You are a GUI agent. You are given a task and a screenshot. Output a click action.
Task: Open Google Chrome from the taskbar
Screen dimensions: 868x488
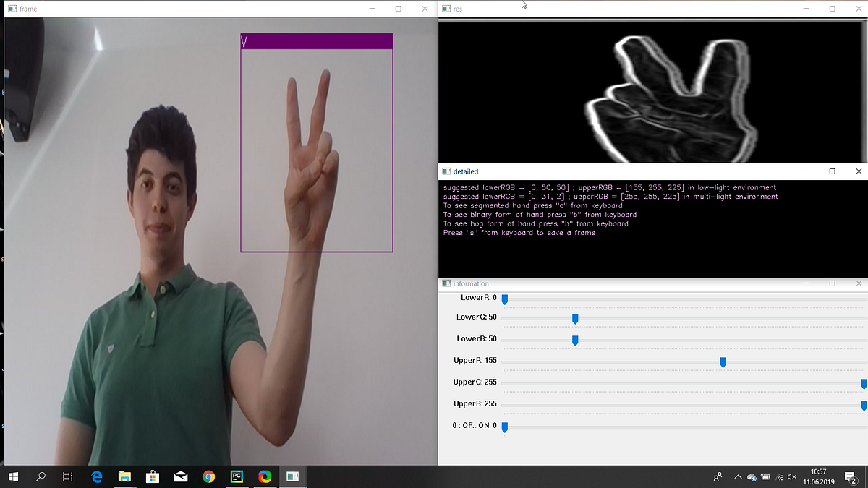coord(208,476)
